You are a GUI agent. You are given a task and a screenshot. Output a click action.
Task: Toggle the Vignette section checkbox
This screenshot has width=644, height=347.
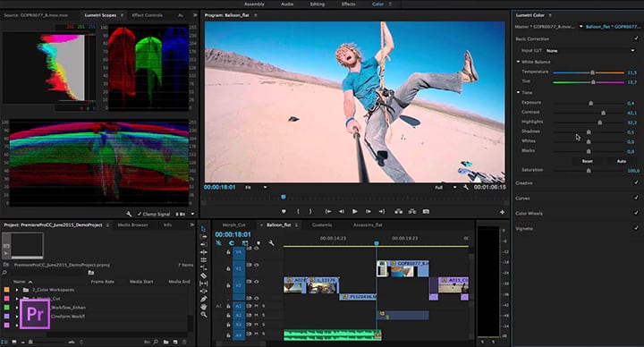pos(636,228)
